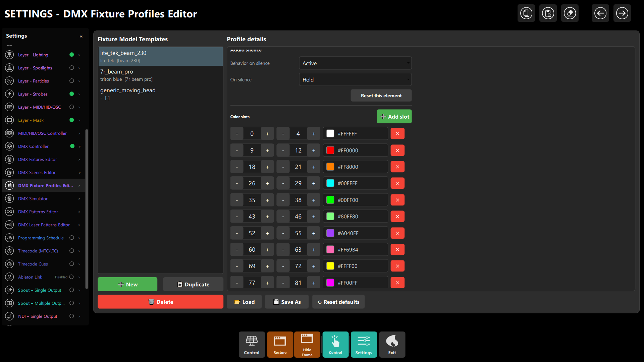Enable the Ableton Link toggle
This screenshot has height=362, width=644.
(71, 277)
